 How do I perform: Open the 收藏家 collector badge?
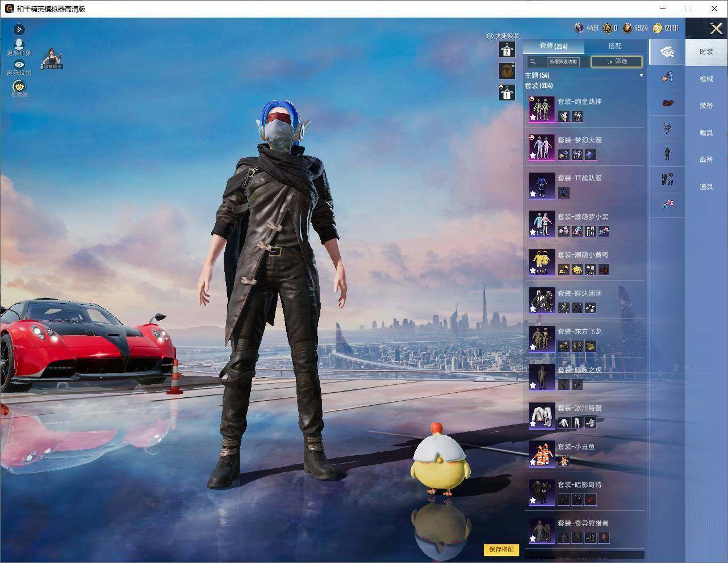19,86
